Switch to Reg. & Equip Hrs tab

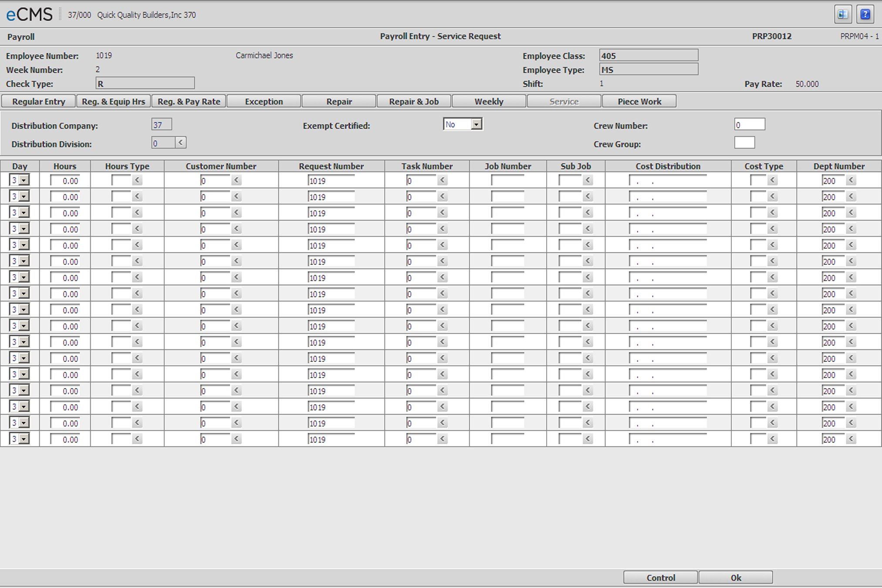coord(114,101)
